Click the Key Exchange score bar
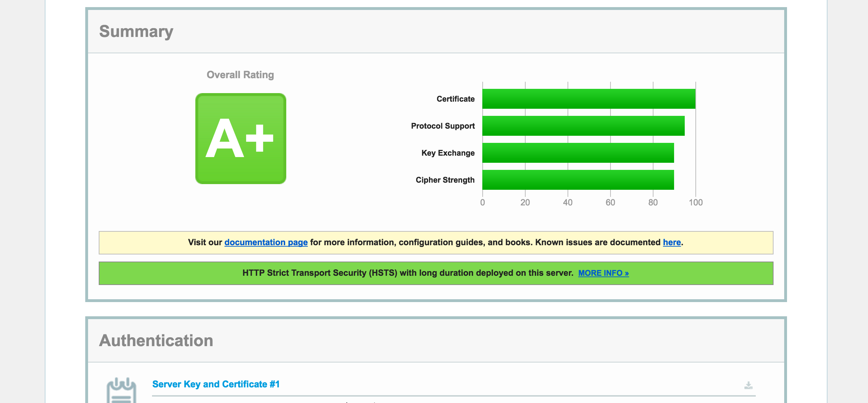Image resolution: width=868 pixels, height=403 pixels. [578, 153]
